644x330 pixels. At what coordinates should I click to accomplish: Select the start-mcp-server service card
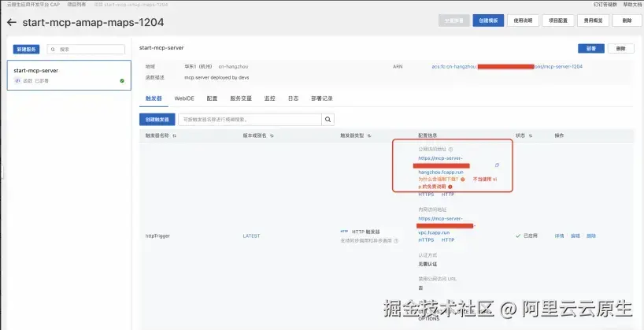[69, 75]
